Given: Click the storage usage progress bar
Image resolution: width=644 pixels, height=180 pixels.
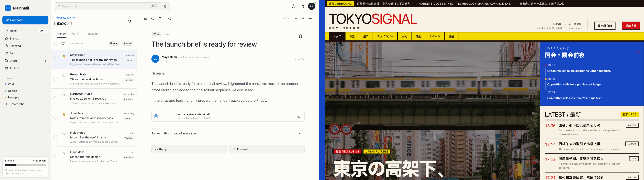Looking at the screenshot, I should tap(26, 165).
